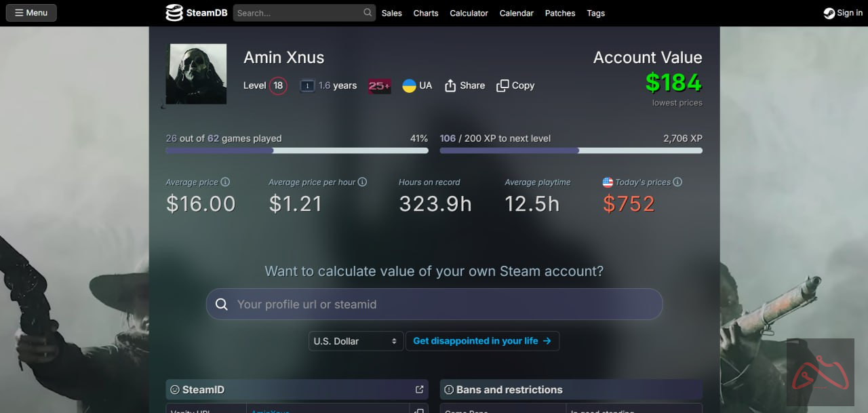Click the 25+ games badge
Image resolution: width=868 pixels, height=413 pixels.
pos(379,85)
